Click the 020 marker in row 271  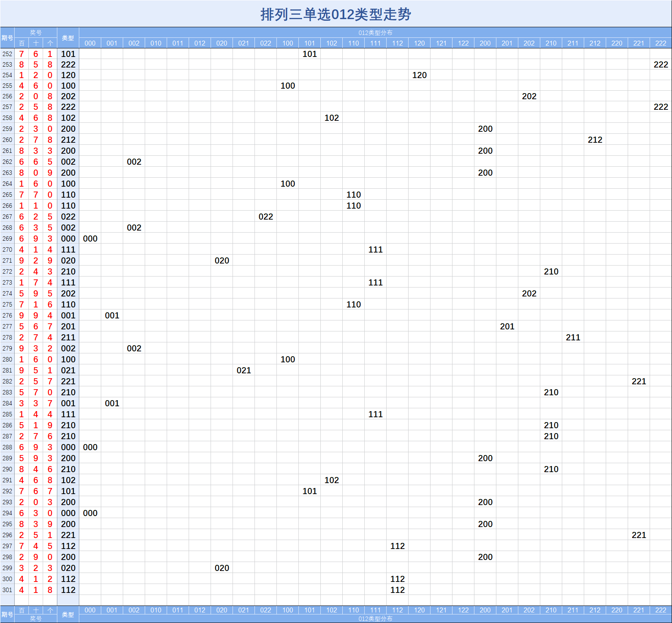click(x=222, y=261)
